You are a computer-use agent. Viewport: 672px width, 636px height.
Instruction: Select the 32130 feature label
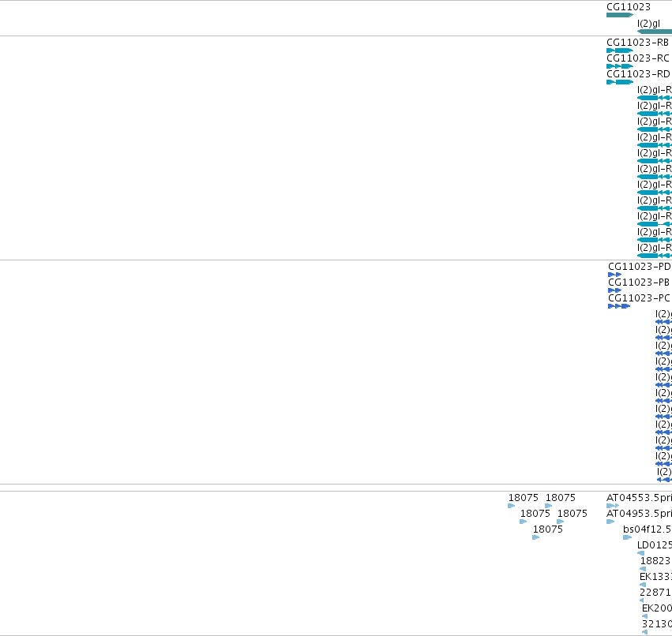click(656, 624)
